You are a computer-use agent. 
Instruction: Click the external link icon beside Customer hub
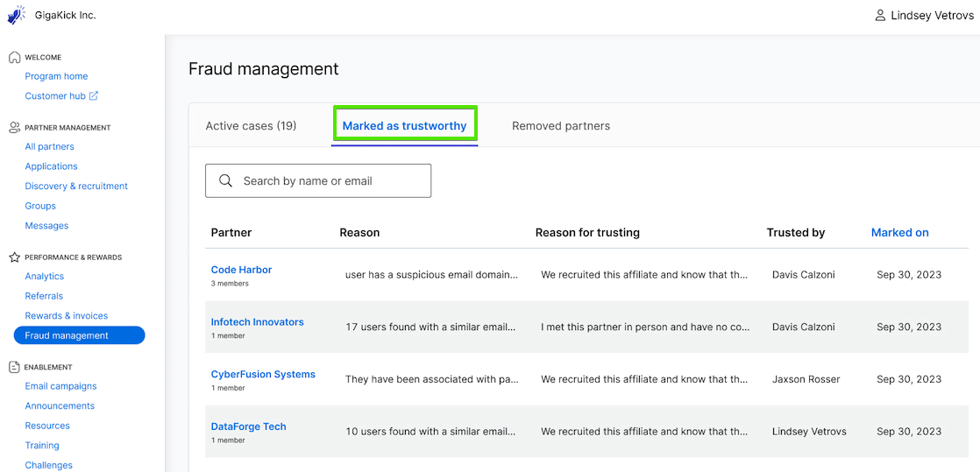point(94,96)
